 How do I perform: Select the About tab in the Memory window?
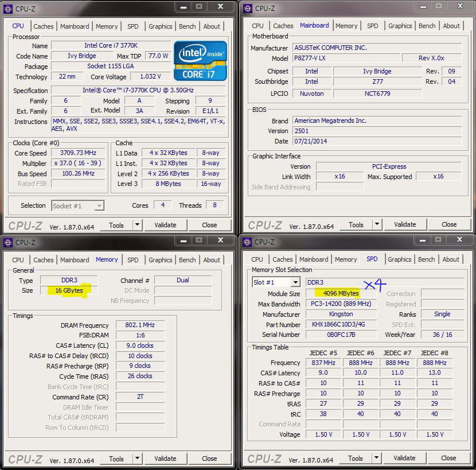212,260
